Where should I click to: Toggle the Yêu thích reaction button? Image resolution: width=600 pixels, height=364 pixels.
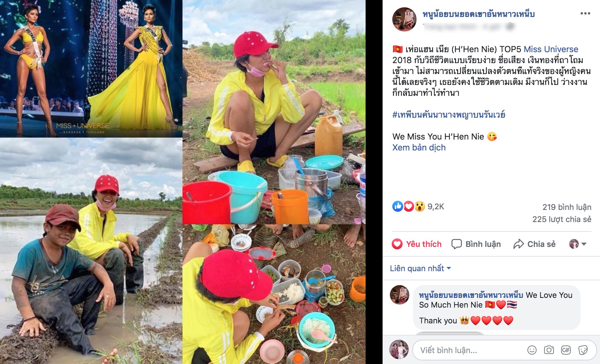point(417,244)
